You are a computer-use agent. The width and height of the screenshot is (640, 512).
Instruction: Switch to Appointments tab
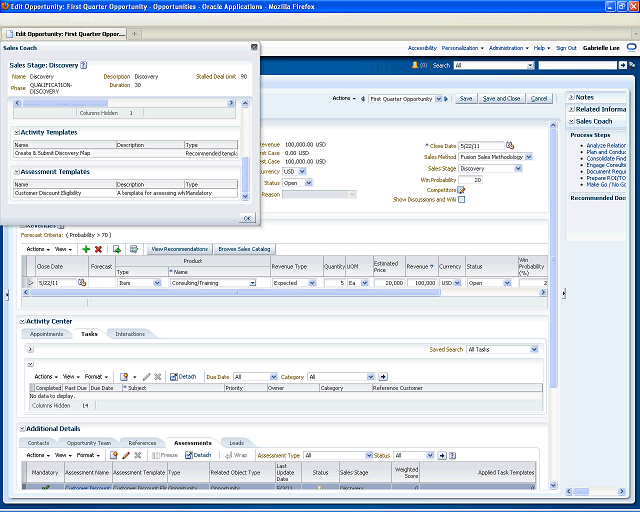click(x=47, y=334)
